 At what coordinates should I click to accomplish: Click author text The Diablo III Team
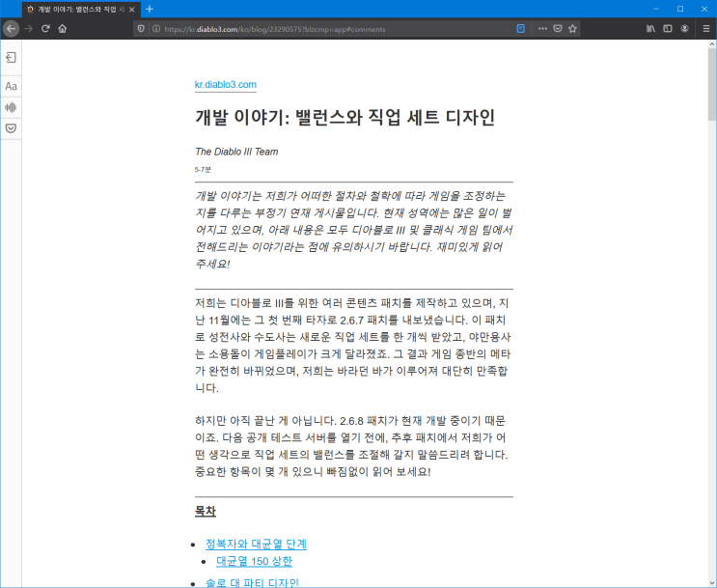236,152
